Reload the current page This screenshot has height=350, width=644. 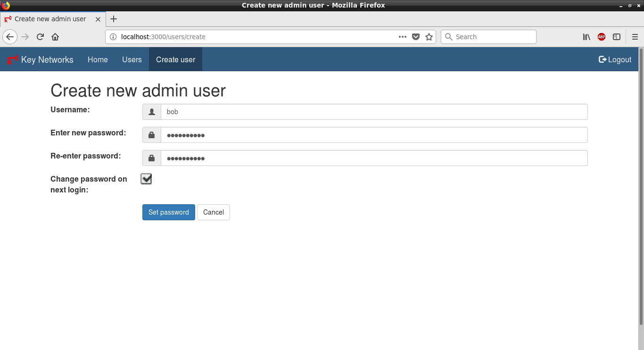tap(40, 37)
